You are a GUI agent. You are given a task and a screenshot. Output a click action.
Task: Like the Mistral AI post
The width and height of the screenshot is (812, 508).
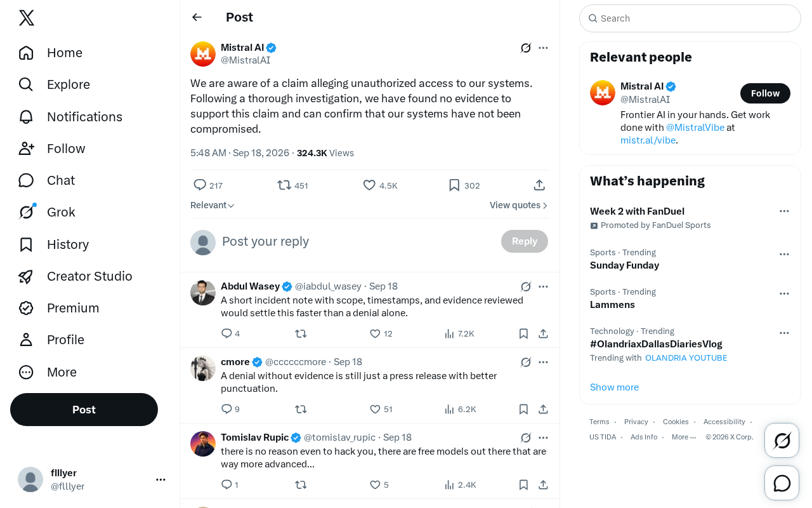[369, 185]
